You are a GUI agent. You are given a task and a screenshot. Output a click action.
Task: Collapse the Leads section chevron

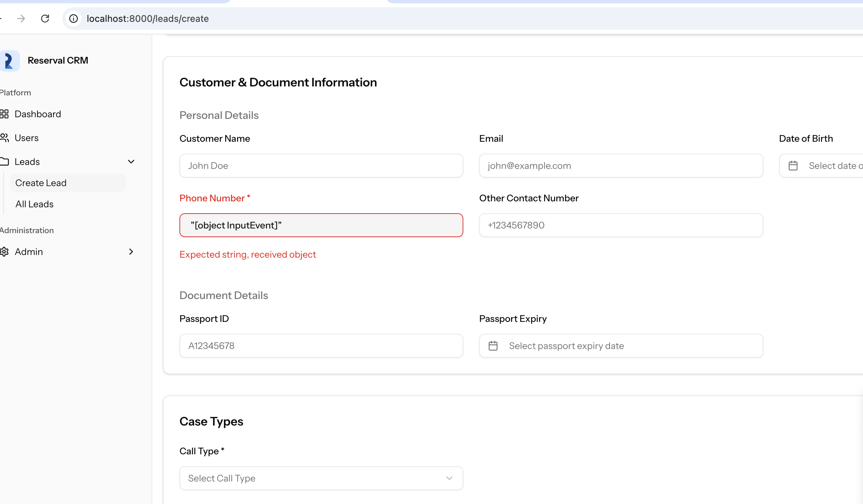pyautogui.click(x=131, y=162)
